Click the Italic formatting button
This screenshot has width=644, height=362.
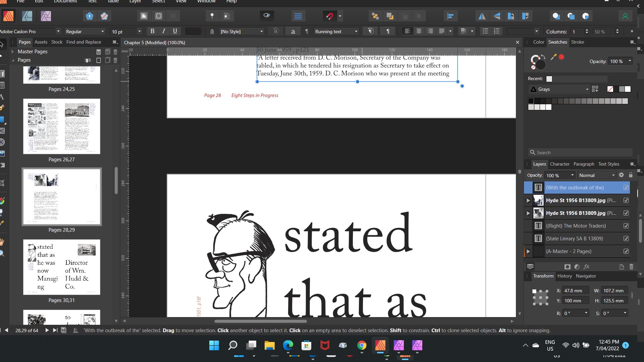164,31
